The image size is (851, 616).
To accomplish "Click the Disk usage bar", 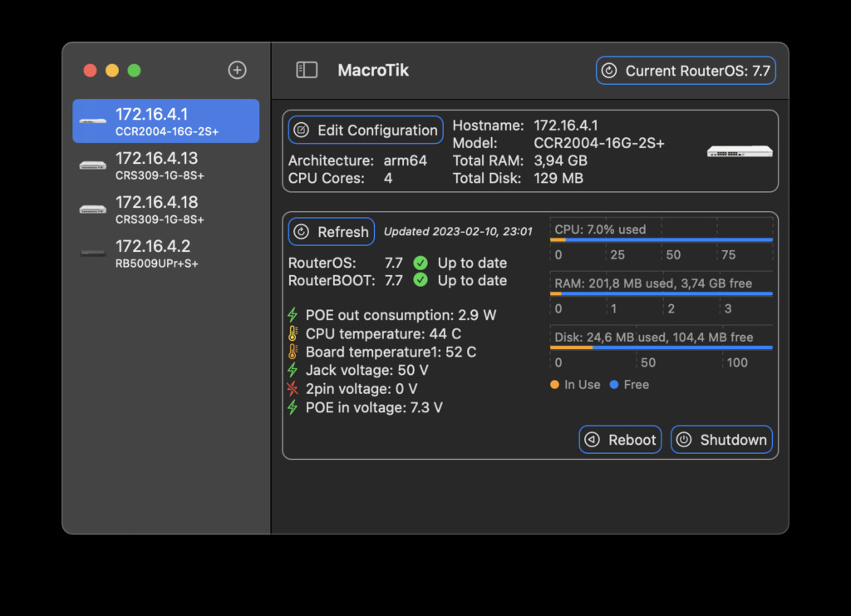I will pyautogui.click(x=661, y=347).
